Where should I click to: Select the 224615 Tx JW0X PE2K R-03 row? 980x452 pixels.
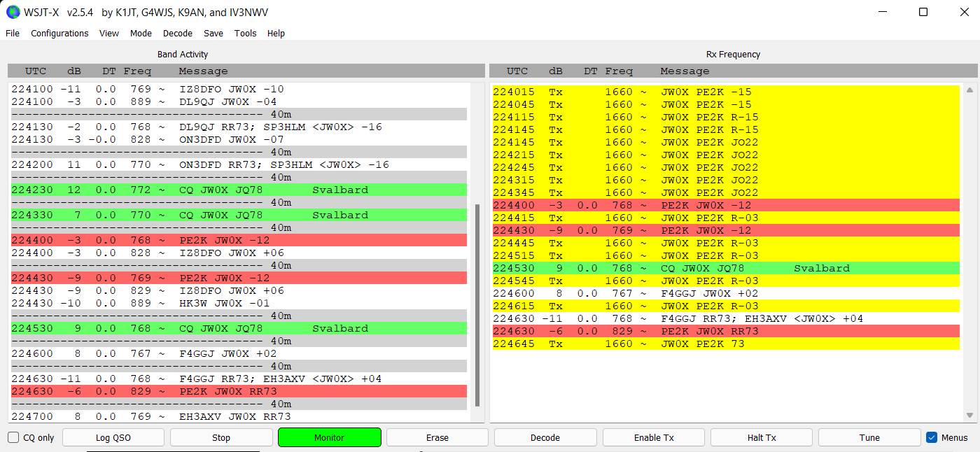click(726, 306)
